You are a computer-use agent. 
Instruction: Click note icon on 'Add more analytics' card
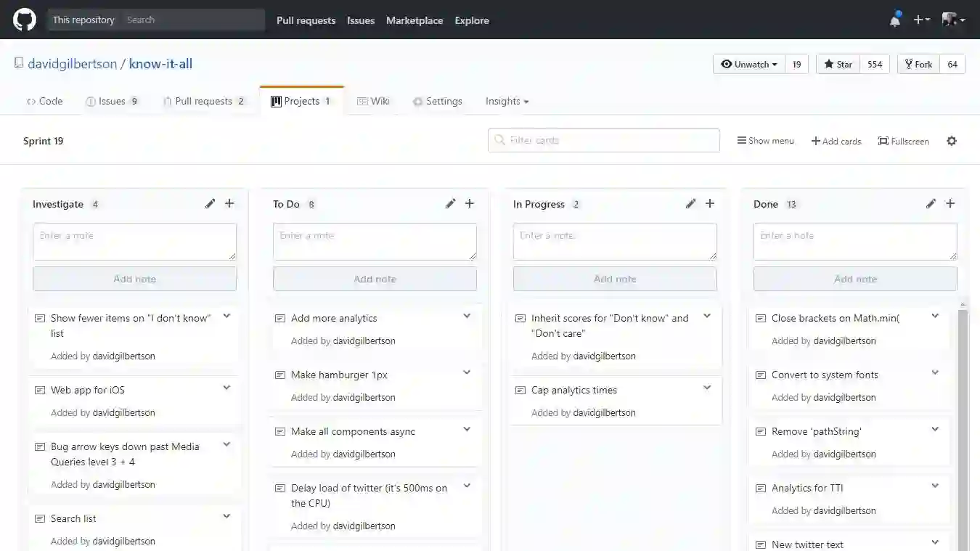[280, 319]
